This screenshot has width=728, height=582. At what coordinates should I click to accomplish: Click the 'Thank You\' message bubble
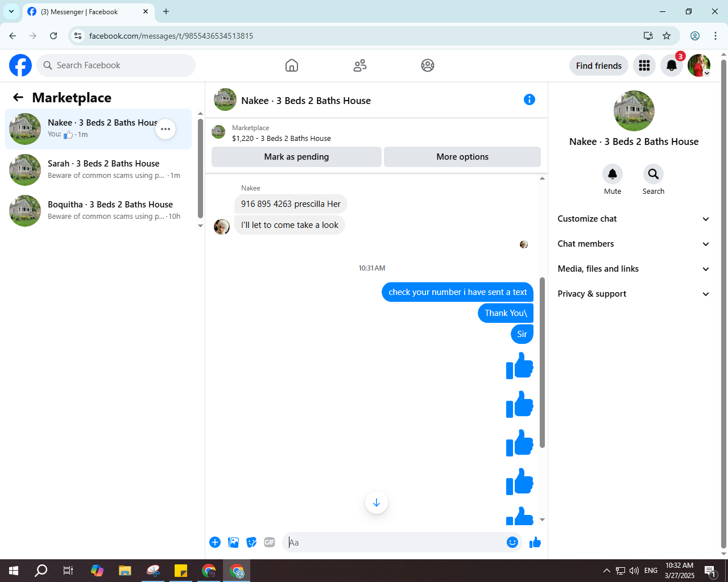[506, 313]
